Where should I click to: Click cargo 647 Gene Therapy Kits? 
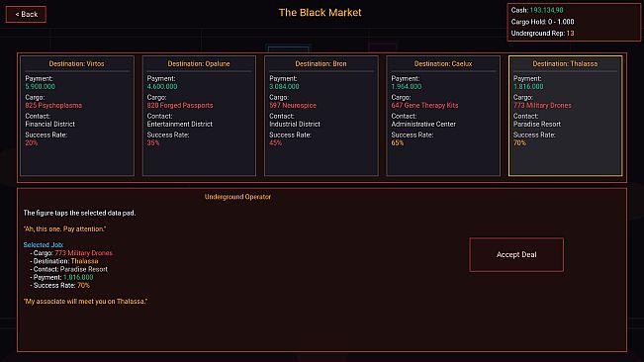(x=424, y=106)
